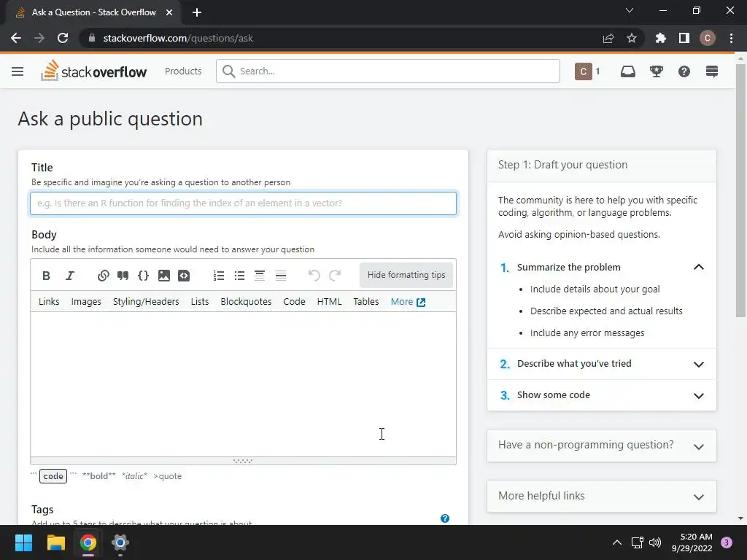
Task: Open tags help question mark icon
Action: coord(445,518)
